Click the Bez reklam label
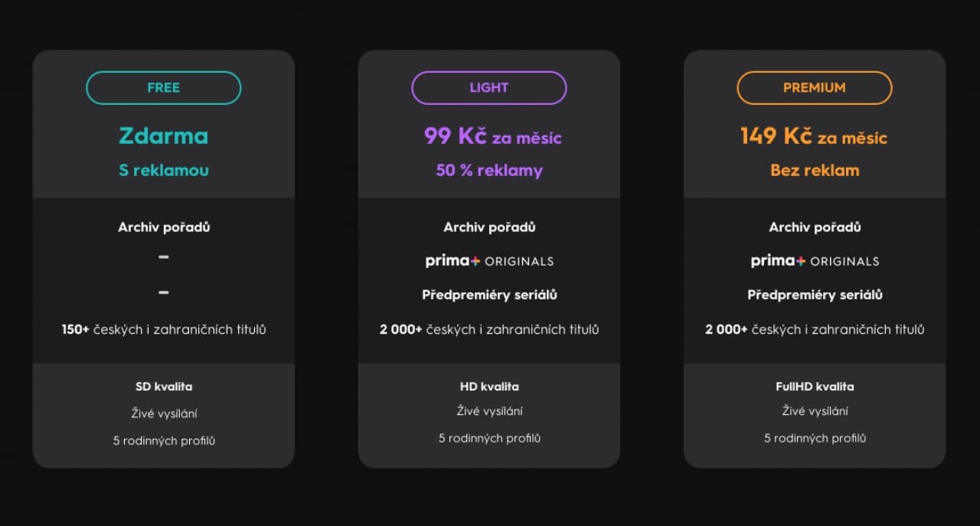The image size is (980, 526). coord(815,170)
